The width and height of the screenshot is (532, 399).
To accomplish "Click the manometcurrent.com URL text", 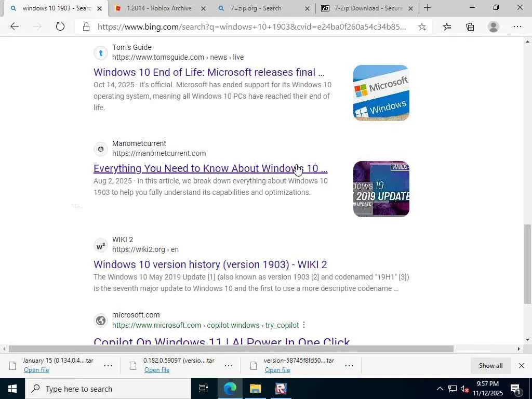I will 159,153.
